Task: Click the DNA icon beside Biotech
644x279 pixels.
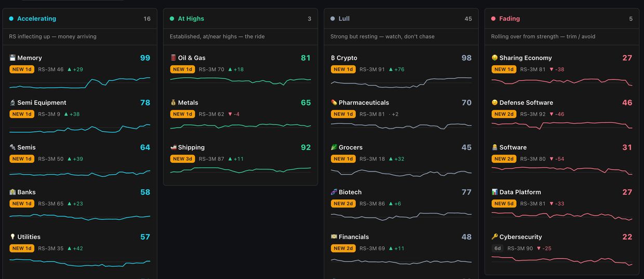Action: point(334,192)
